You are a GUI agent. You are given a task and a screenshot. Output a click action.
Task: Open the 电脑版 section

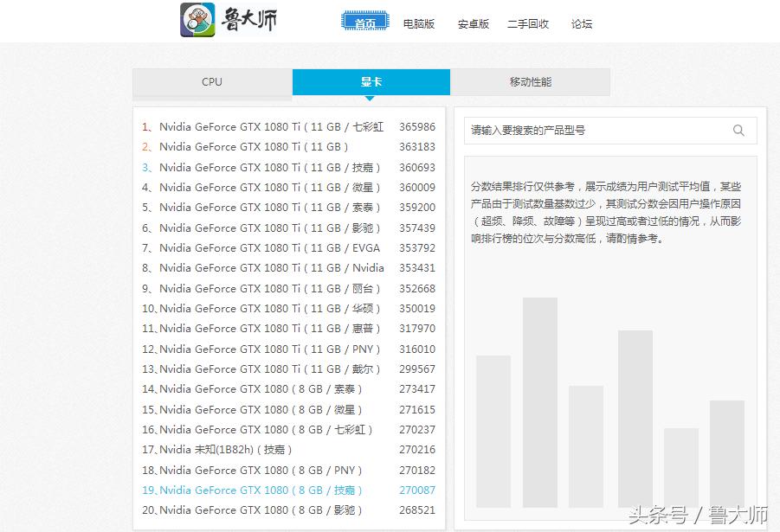pyautogui.click(x=419, y=24)
